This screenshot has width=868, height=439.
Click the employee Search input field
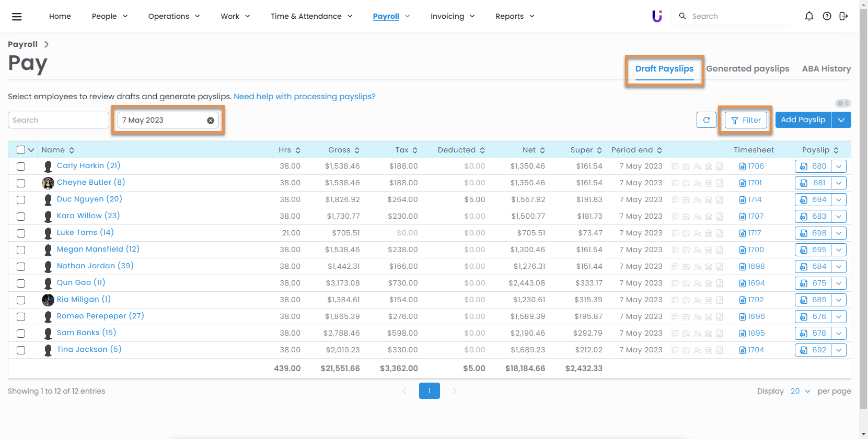click(58, 120)
